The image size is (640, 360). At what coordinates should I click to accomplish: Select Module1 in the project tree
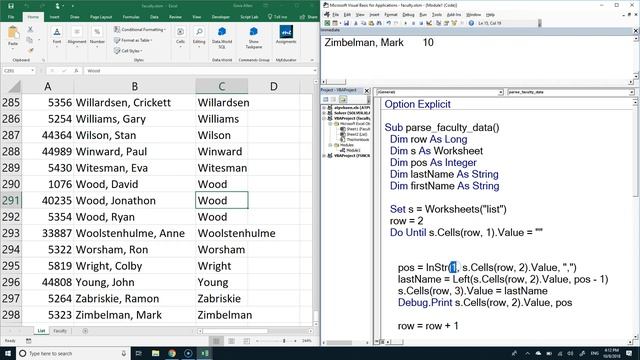click(351, 150)
